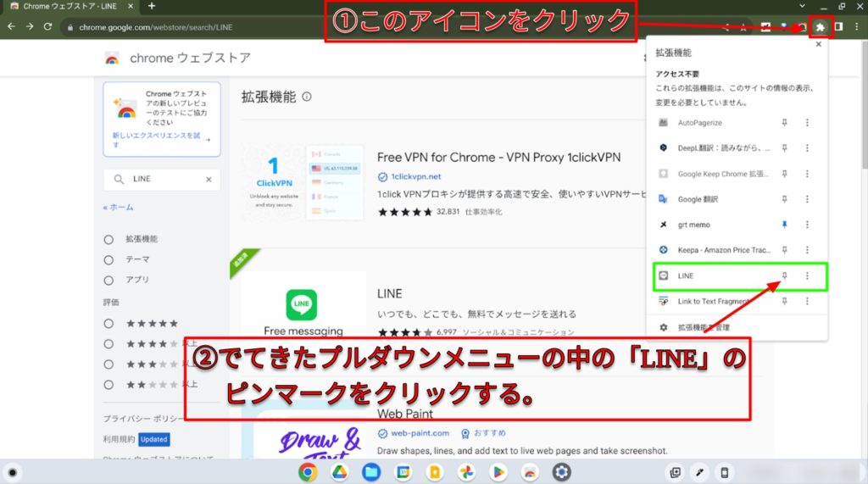
Task: Clear the LINE search text with X
Action: (x=209, y=180)
